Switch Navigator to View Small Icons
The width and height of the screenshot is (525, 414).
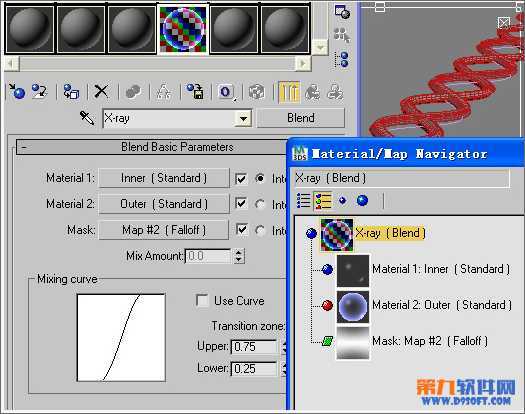click(343, 201)
